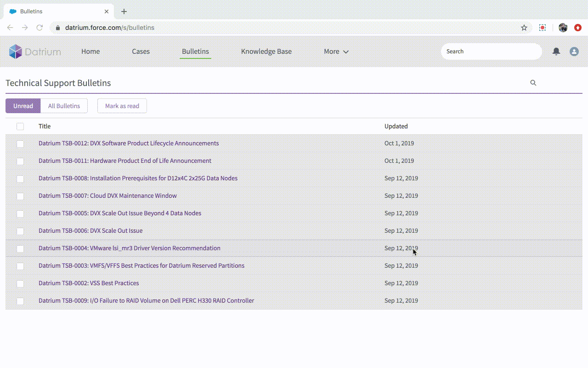The height and width of the screenshot is (368, 588).
Task: Open a new browser tab with the plus icon
Action: (124, 11)
